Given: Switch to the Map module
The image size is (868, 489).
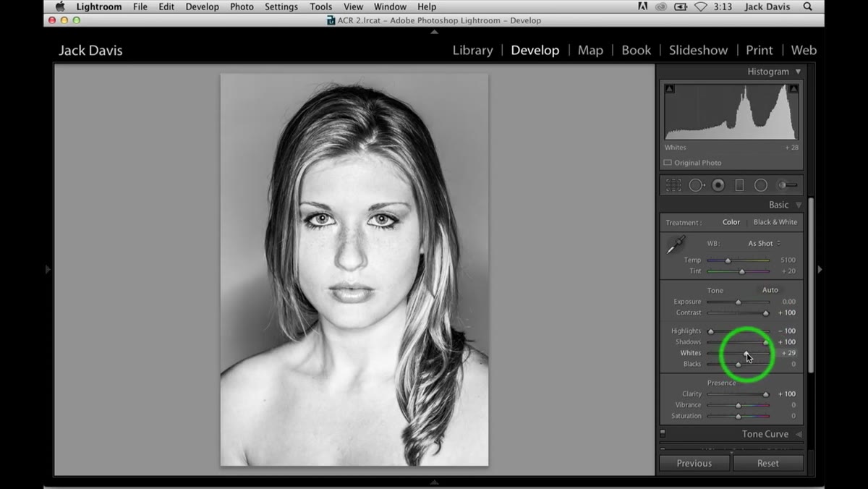Looking at the screenshot, I should [590, 50].
